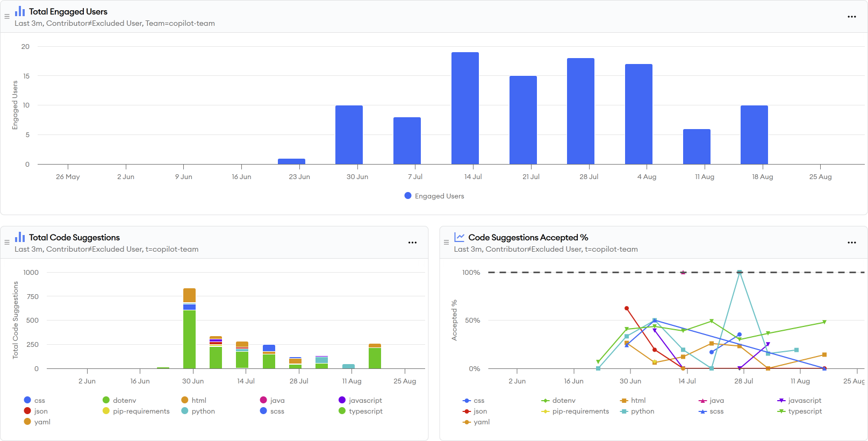
Task: Click the yaml color dot in Total Code Suggestions legend
Action: point(27,422)
